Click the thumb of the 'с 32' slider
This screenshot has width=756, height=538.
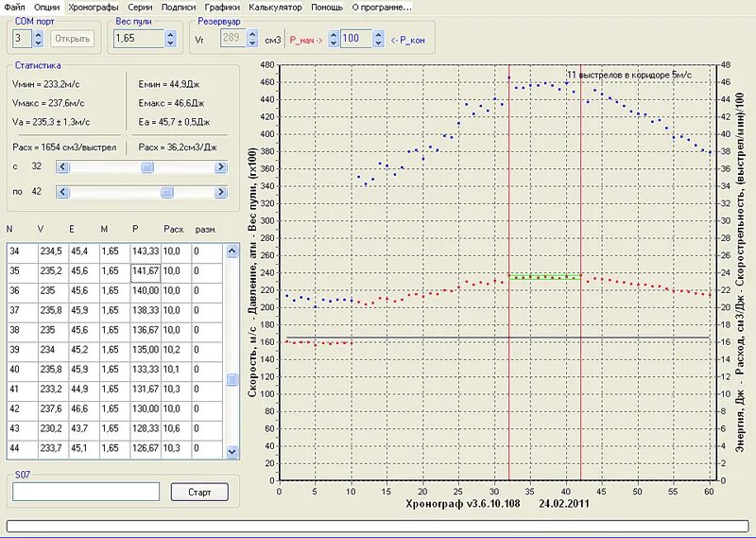[x=147, y=167]
